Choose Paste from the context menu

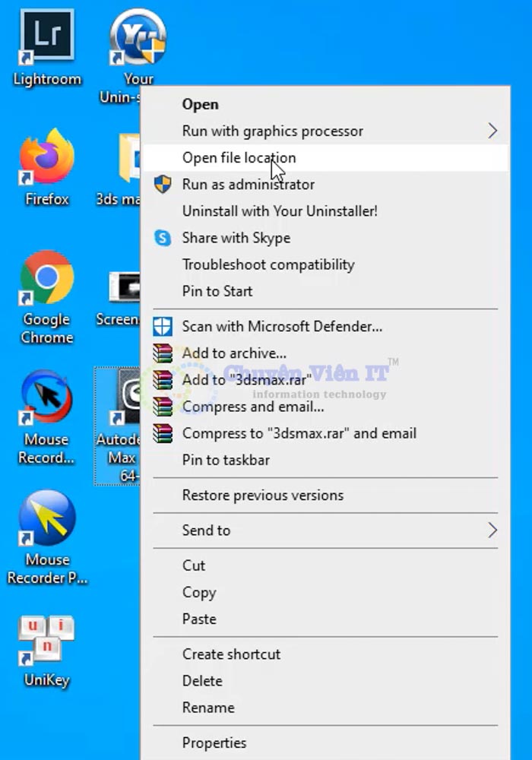coord(325,619)
